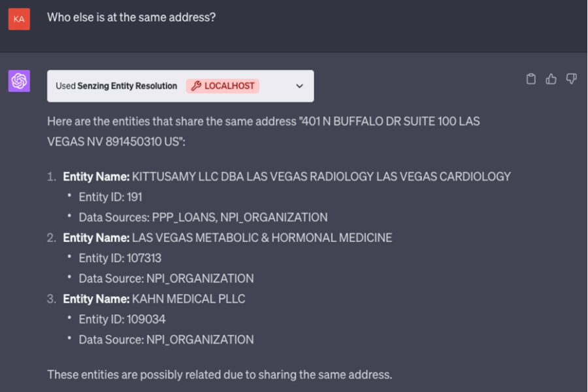Click the wrench icon beside LOCALHOST
Viewport: 588px width, 392px height.
coord(195,86)
